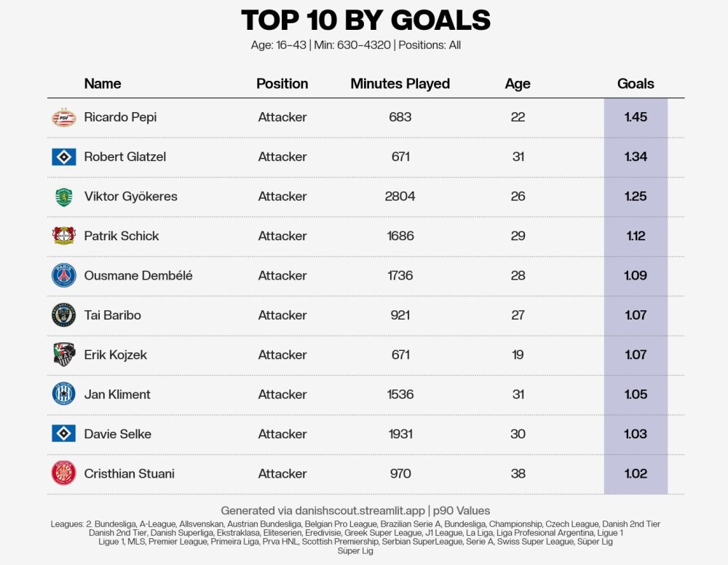Click the Bayer Leverkusen crest by Patrik Schick
Viewport: 728px width, 565px height.
click(x=63, y=236)
